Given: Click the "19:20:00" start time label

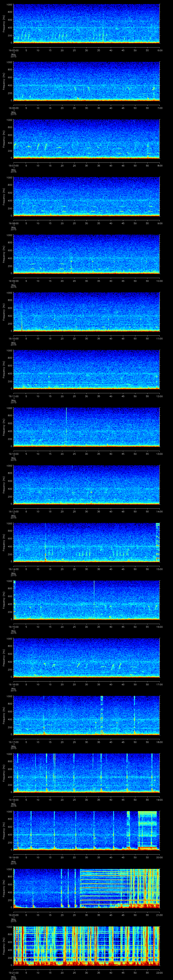Looking at the screenshot, I should [x=13, y=915].
